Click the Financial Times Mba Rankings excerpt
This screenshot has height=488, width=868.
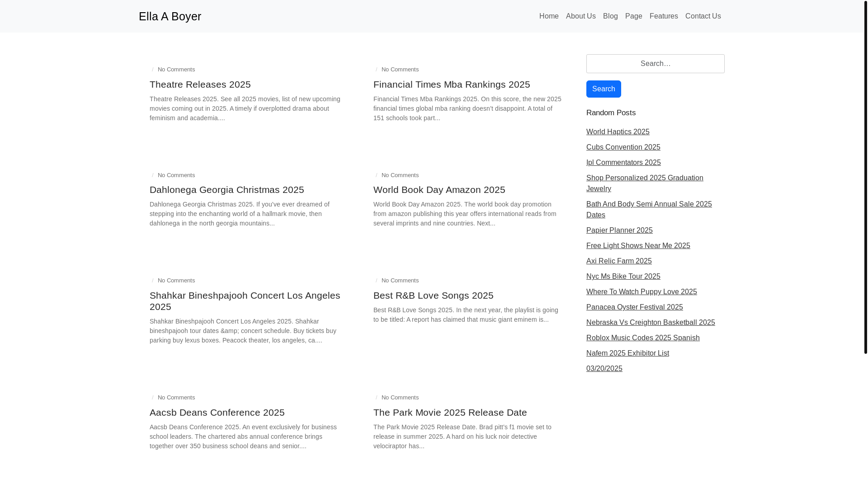click(x=467, y=108)
